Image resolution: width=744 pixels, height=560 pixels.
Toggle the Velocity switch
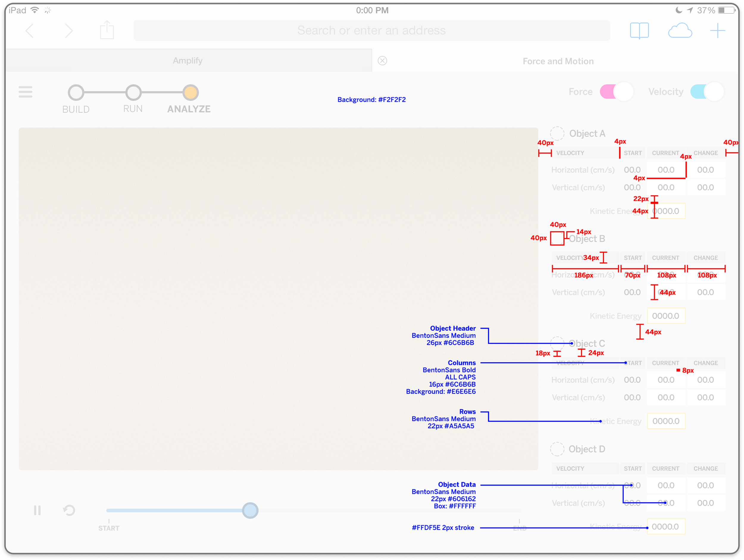[707, 91]
